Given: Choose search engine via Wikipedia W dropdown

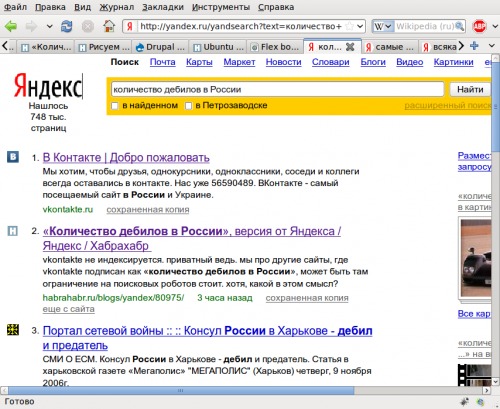Looking at the screenshot, I should point(383,26).
